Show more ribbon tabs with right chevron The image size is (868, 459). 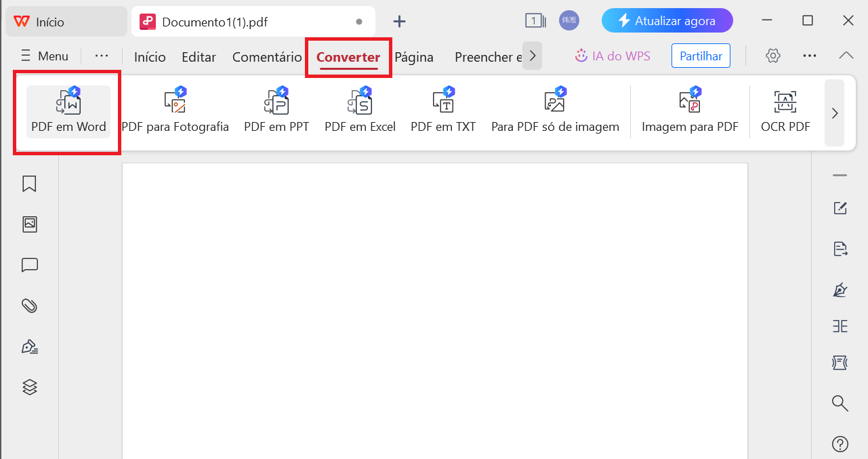point(533,56)
